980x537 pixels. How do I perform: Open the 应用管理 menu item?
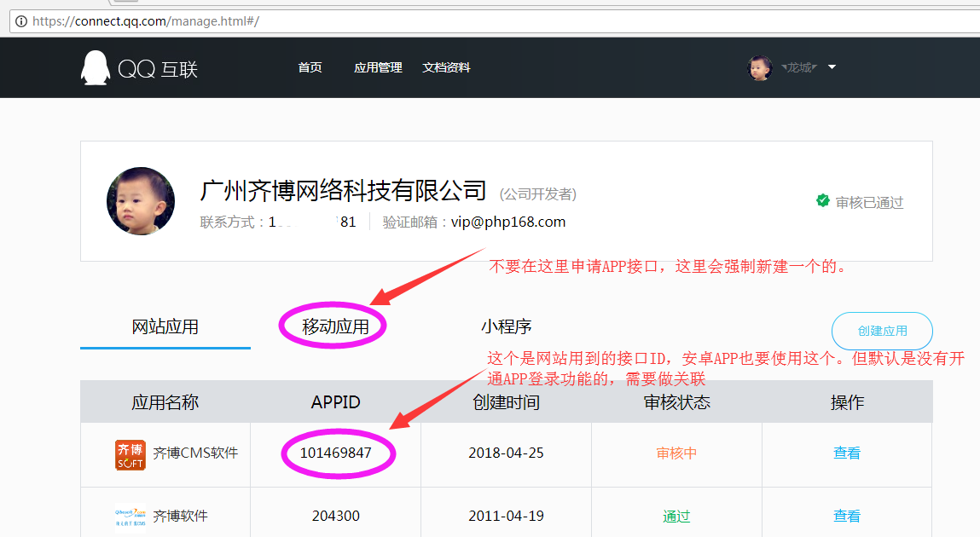[x=378, y=68]
